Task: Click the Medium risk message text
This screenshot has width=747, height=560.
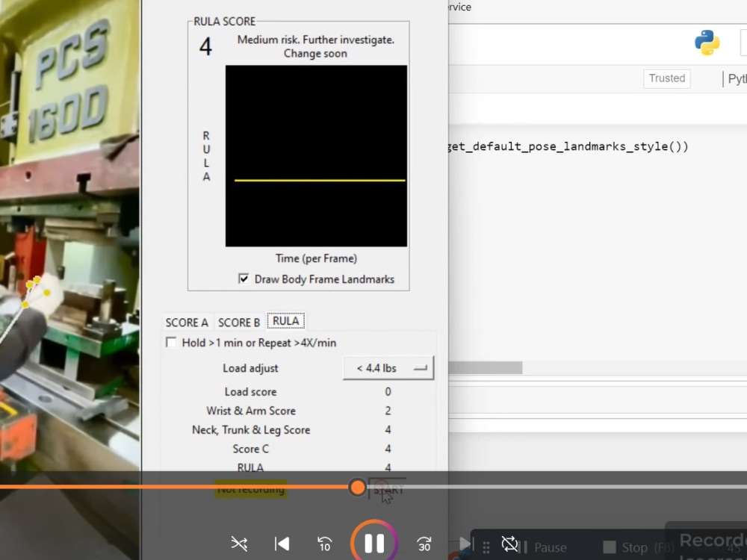Action: 316,46
